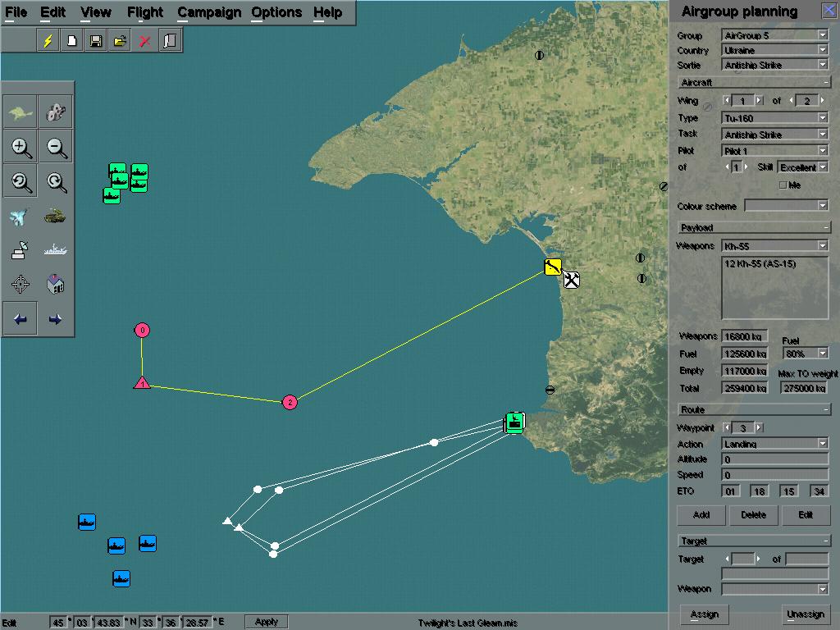Open the Options menu

[x=276, y=12]
